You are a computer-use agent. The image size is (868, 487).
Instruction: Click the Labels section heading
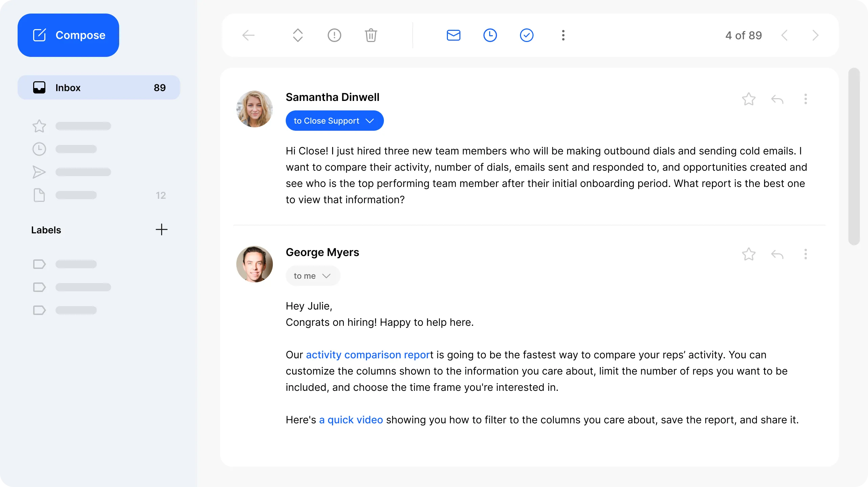tap(46, 230)
